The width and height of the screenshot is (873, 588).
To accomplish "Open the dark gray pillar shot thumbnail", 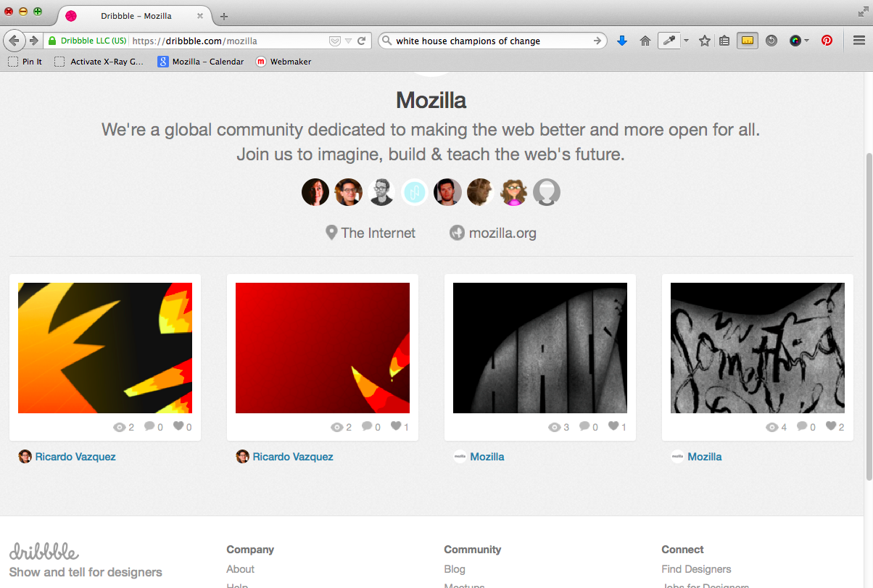I will (540, 348).
